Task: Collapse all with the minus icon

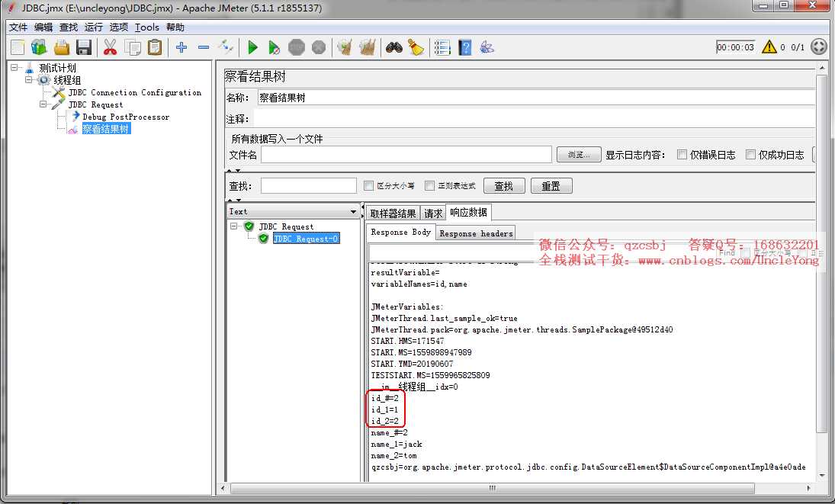Action: (203, 47)
